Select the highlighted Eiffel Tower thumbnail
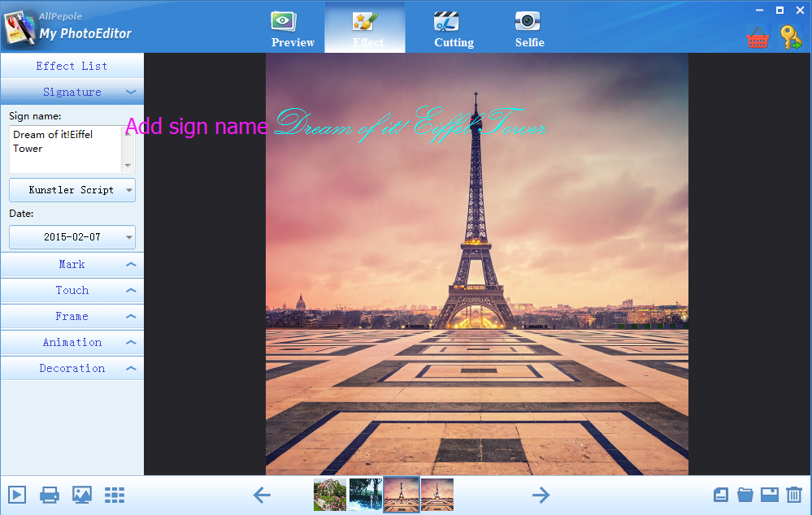812x515 pixels. click(x=402, y=495)
